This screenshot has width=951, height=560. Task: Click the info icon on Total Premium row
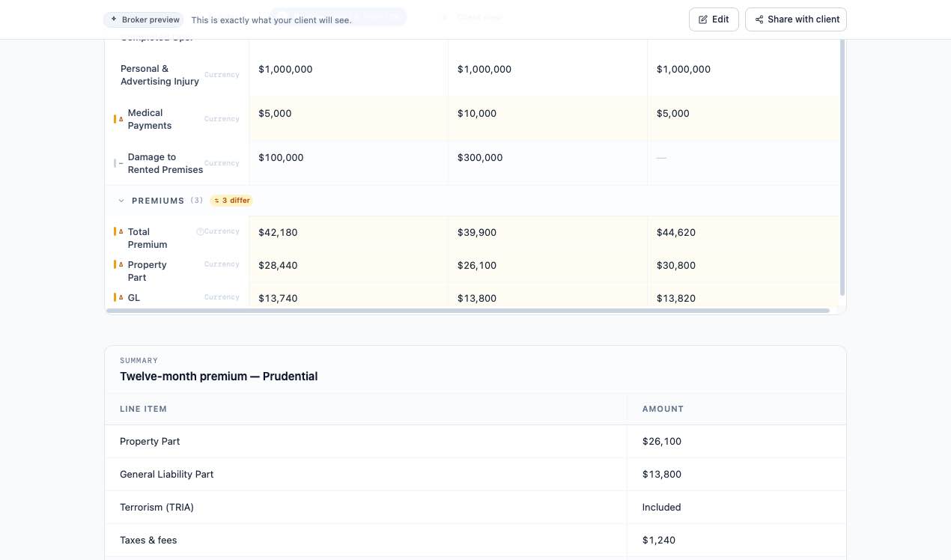tap(200, 232)
